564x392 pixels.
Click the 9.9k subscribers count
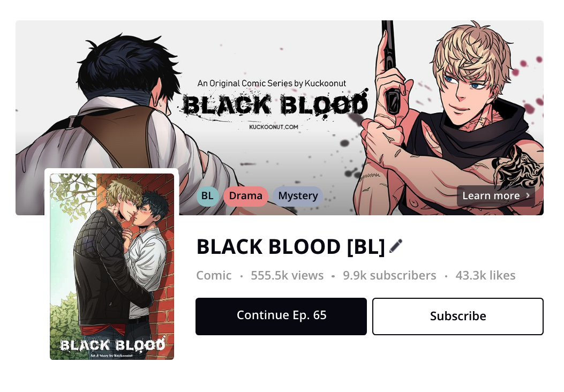pyautogui.click(x=389, y=275)
